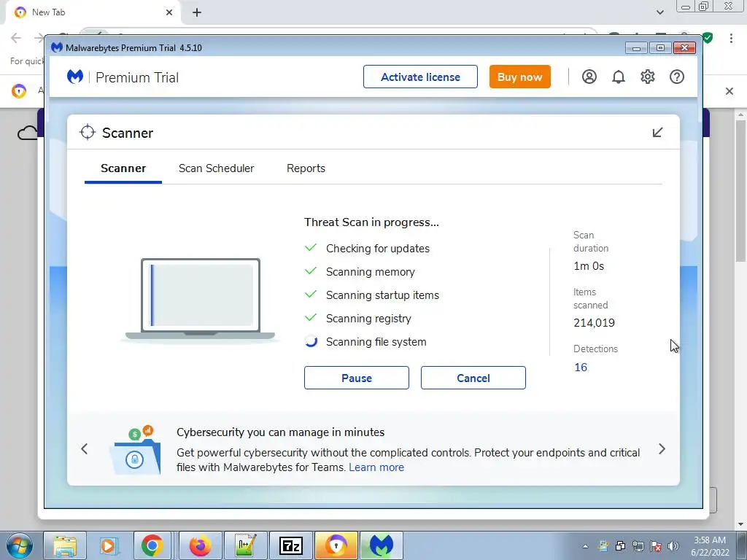Open the notifications bell in Malwarebytes
747x560 pixels.
point(619,77)
